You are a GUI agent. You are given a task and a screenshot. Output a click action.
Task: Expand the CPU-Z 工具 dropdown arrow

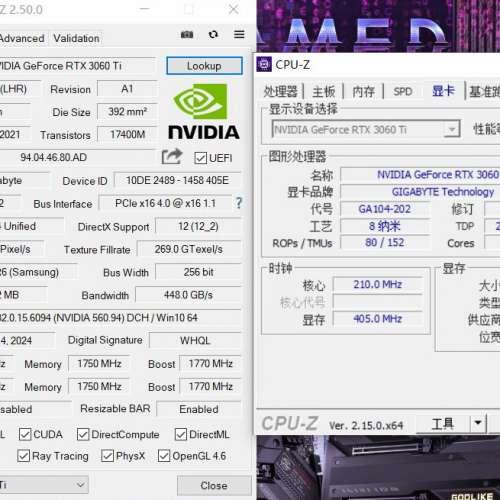(478, 423)
